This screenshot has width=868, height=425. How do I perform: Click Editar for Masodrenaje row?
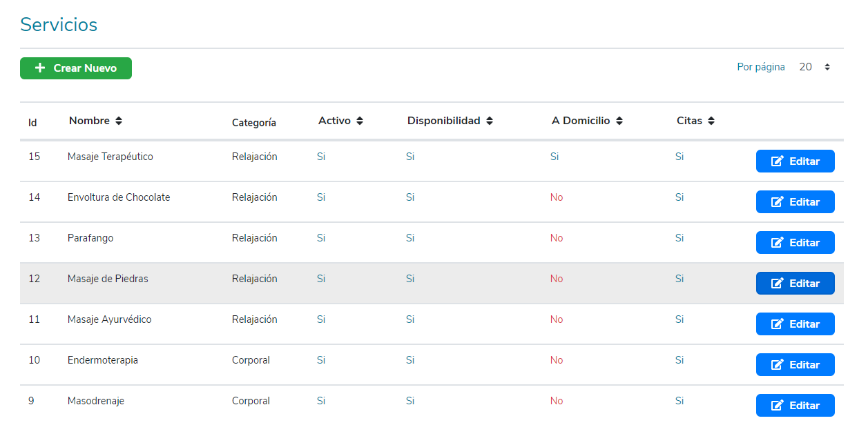(795, 406)
